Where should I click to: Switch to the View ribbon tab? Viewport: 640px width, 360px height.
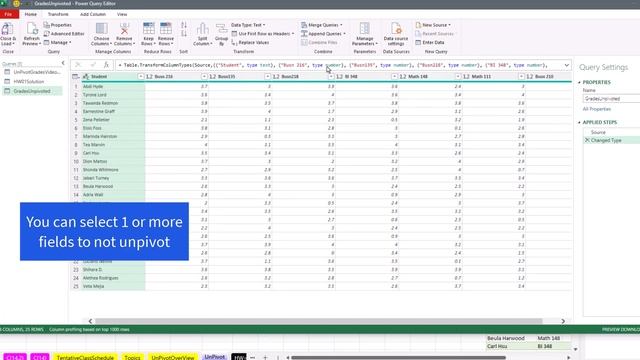click(122, 14)
